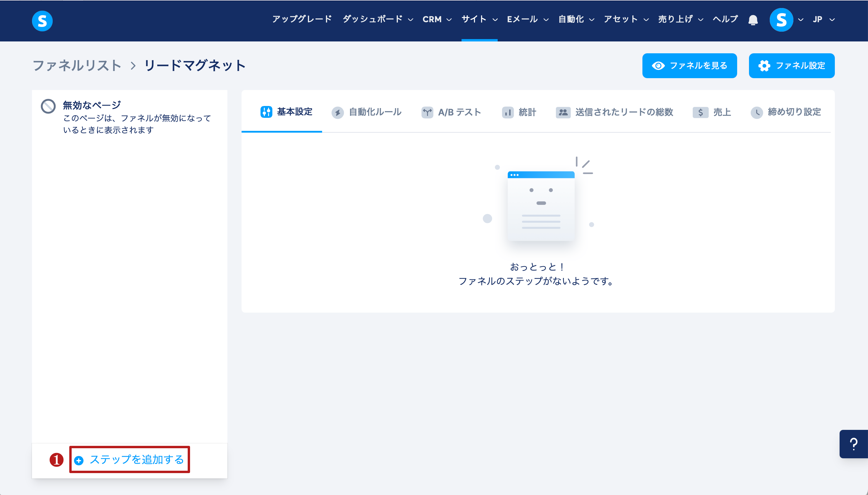868x495 pixels.
Task: Expand the CRM menu dropdown
Action: 449,20
